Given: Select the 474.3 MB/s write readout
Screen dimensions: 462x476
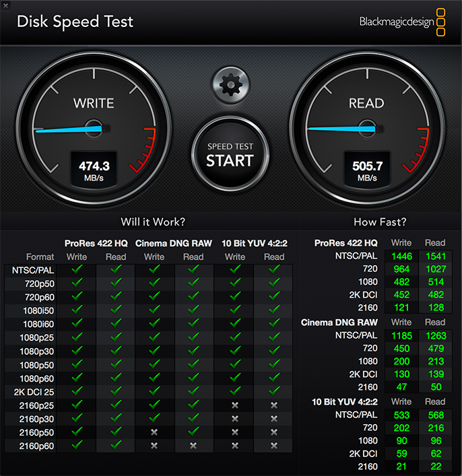Looking at the screenshot, I should pyautogui.click(x=94, y=170).
